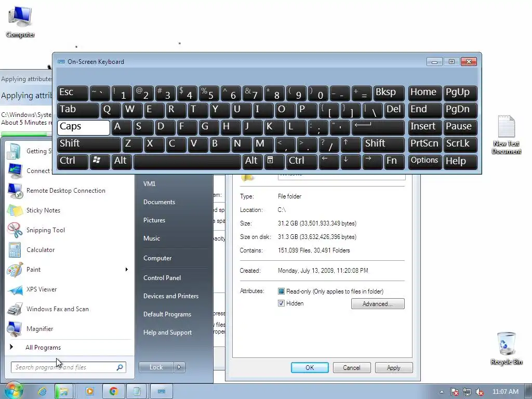
Task: Click the Lock button in Start menu
Action: (x=156, y=367)
